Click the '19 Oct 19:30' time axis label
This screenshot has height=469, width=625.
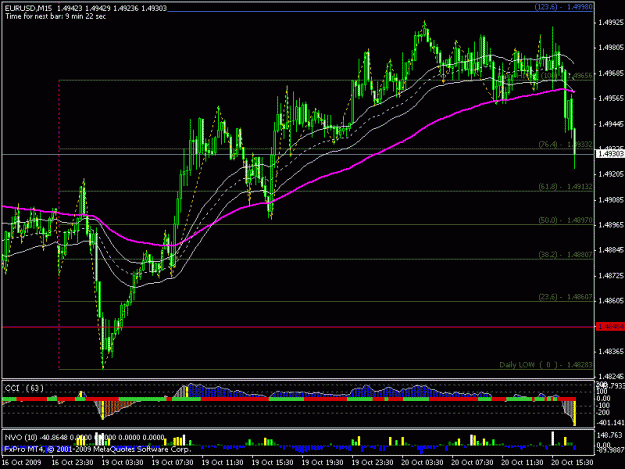tap(322, 462)
